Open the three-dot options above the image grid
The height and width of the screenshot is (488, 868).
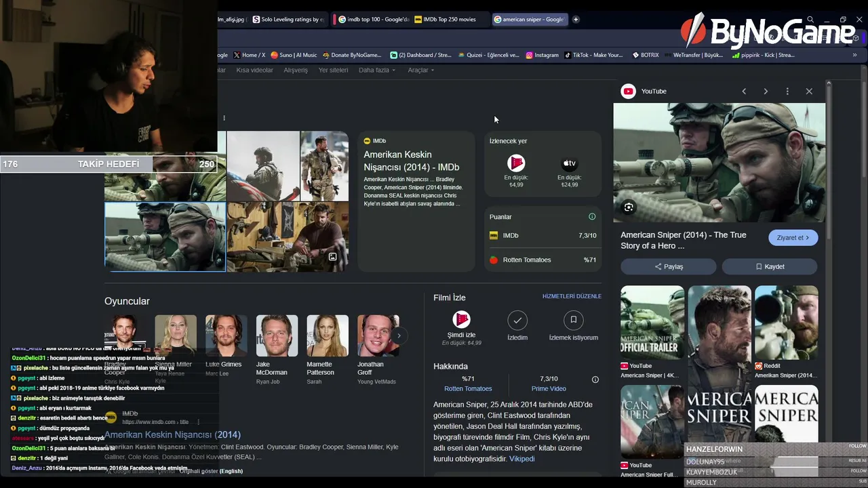click(224, 118)
